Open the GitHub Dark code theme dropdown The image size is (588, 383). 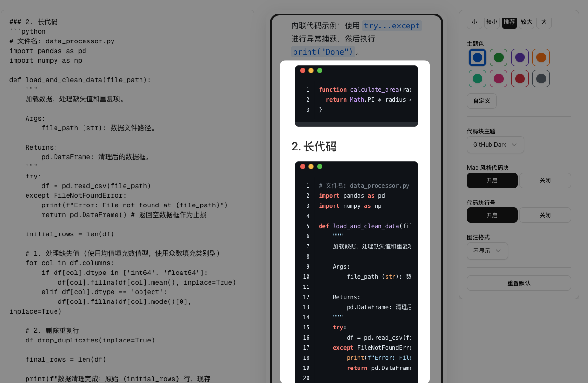[495, 145]
